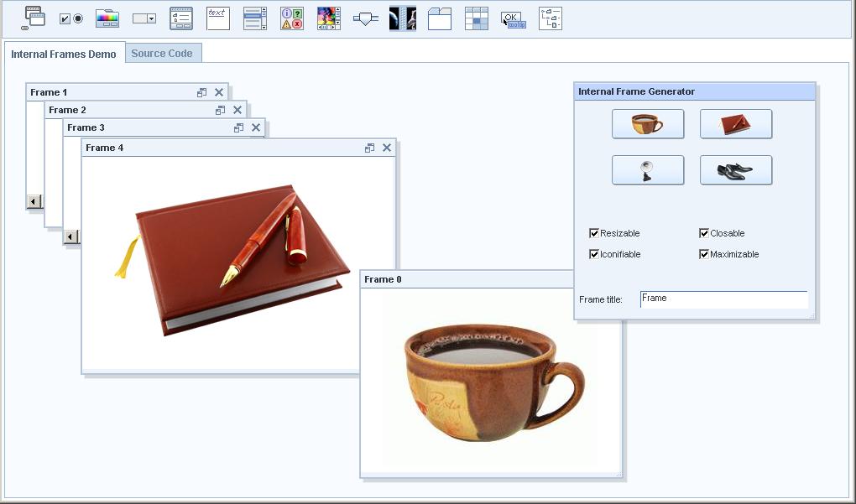
Task: Click the coffee cup frame generator button
Action: pos(647,124)
